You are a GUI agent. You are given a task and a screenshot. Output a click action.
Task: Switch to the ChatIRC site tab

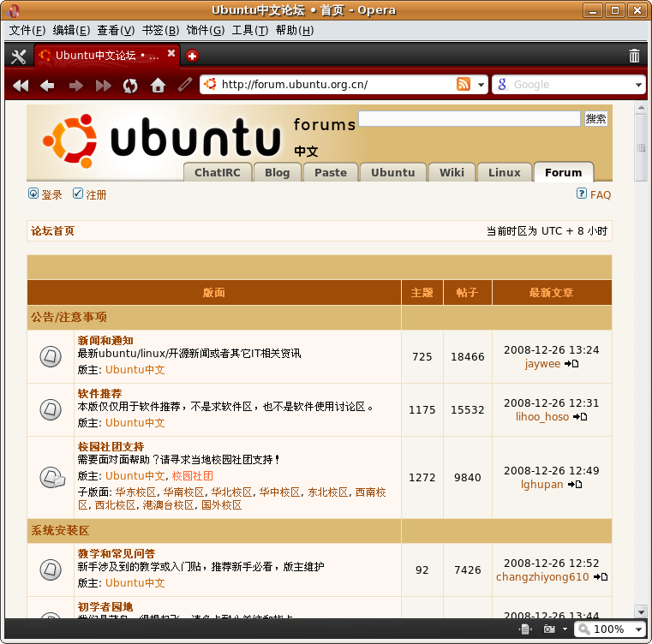coord(218,172)
